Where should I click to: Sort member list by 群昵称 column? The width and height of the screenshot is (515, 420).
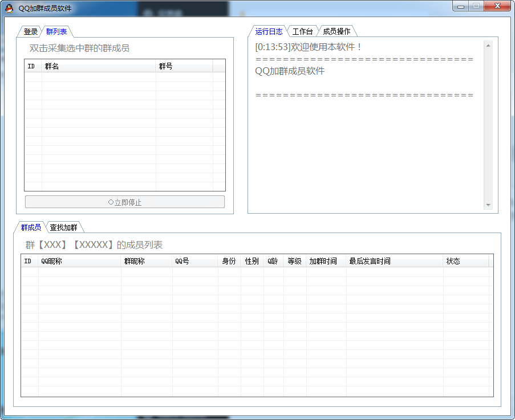point(147,261)
